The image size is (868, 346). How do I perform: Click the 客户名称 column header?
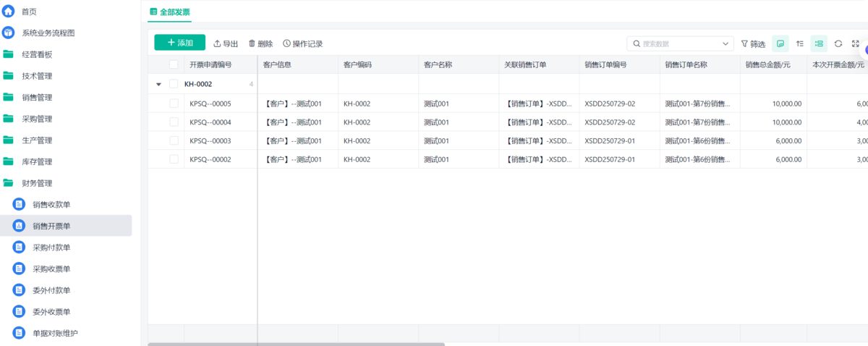tap(438, 64)
